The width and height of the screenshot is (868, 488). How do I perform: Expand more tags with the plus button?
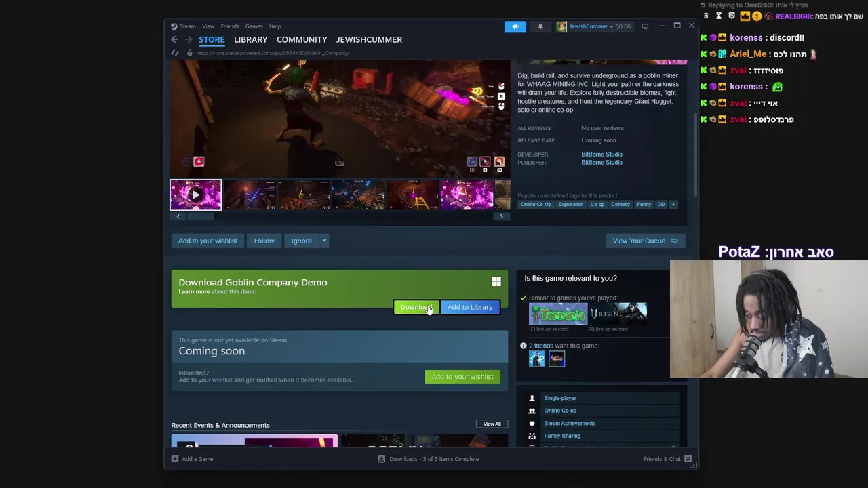coord(673,204)
